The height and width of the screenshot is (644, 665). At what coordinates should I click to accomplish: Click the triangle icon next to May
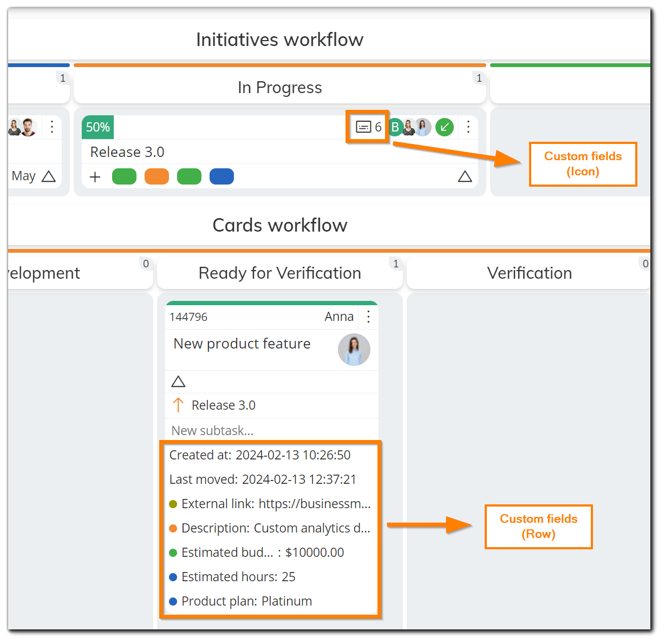tap(49, 176)
